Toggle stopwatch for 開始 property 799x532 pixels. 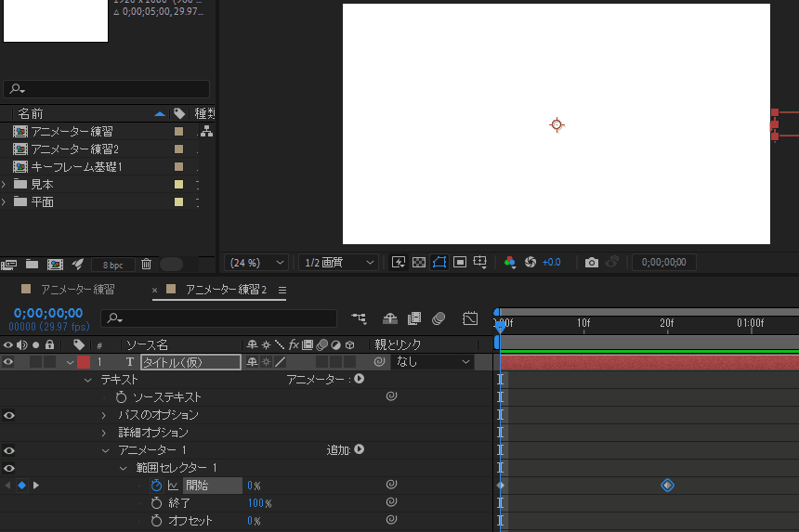[x=156, y=486]
